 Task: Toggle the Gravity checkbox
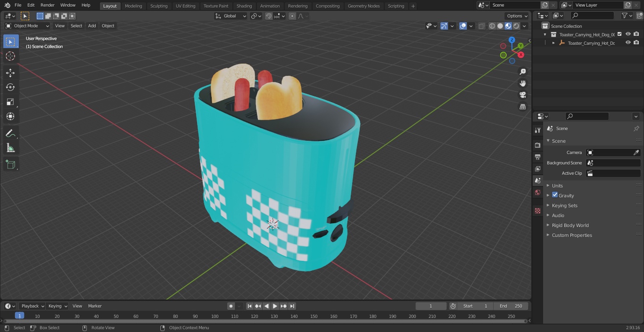[555, 195]
